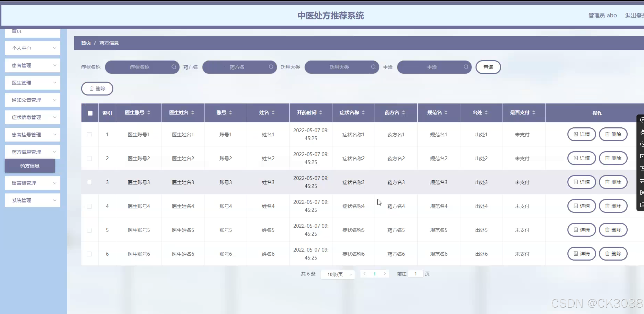Screen dimensions: 644x314
Task: Select the checkbox for row 4
Action: pyautogui.click(x=89, y=206)
